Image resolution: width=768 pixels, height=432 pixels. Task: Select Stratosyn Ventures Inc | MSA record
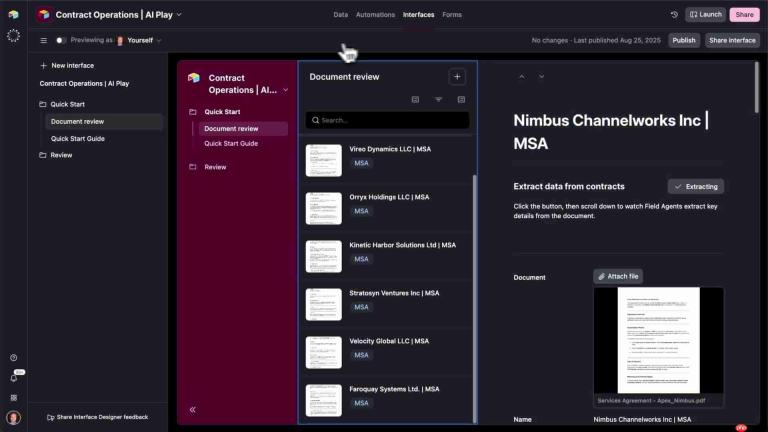385,304
